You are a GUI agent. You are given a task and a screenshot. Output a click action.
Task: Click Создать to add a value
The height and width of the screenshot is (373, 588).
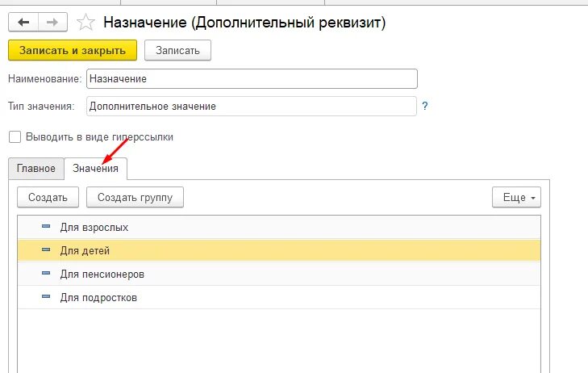48,197
